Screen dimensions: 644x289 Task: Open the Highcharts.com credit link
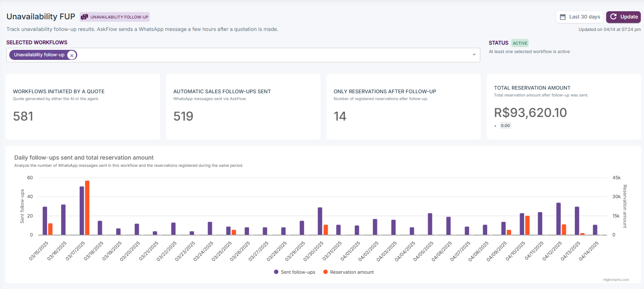(x=616, y=280)
